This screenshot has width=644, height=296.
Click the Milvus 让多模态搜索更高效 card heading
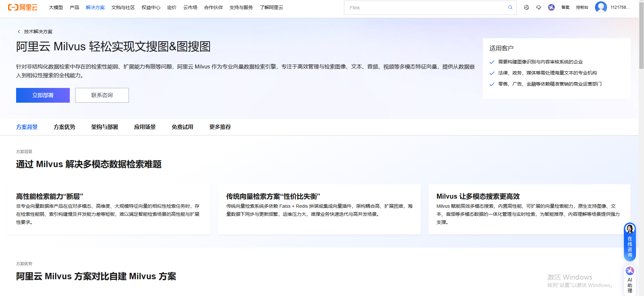(478, 196)
